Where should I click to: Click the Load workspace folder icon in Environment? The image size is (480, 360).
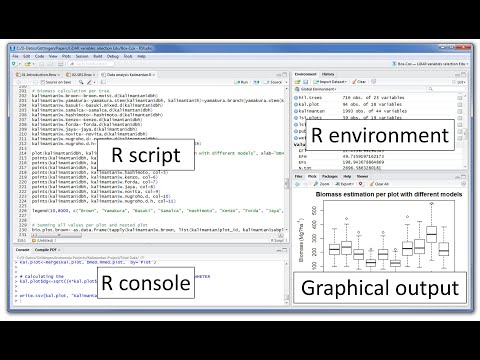pyautogui.click(x=297, y=82)
